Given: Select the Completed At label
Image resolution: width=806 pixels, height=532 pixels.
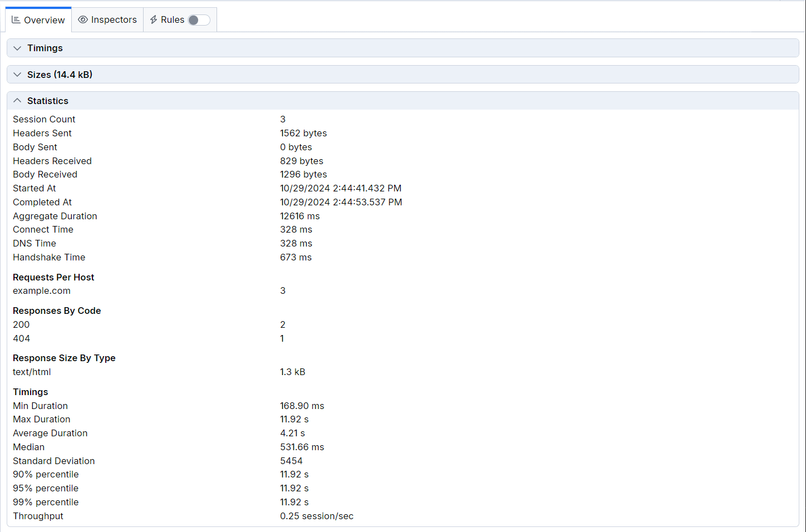Looking at the screenshot, I should [42, 202].
